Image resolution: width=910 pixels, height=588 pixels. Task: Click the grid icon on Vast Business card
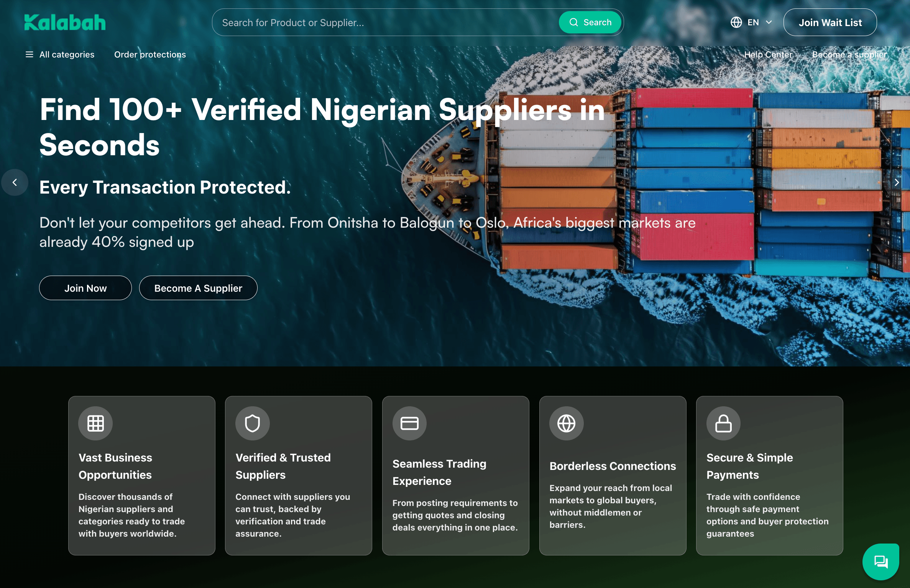coord(95,423)
